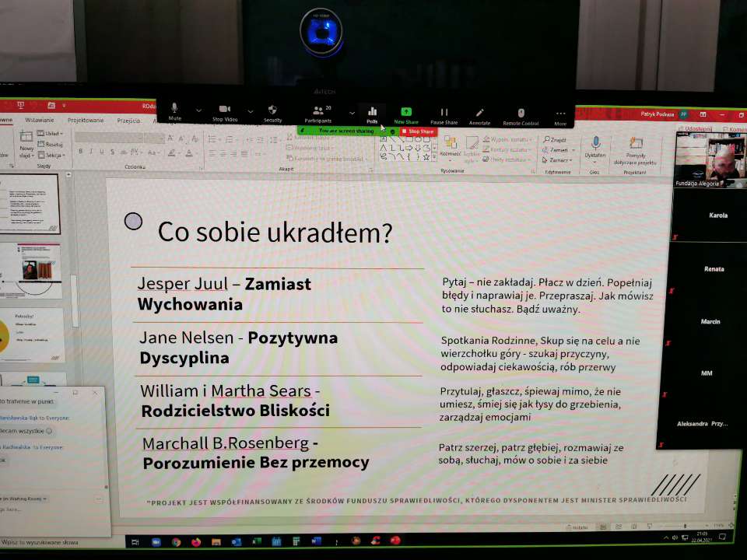Open the Security shield menu
Viewport: 747px width, 560px height.
pyautogui.click(x=272, y=113)
